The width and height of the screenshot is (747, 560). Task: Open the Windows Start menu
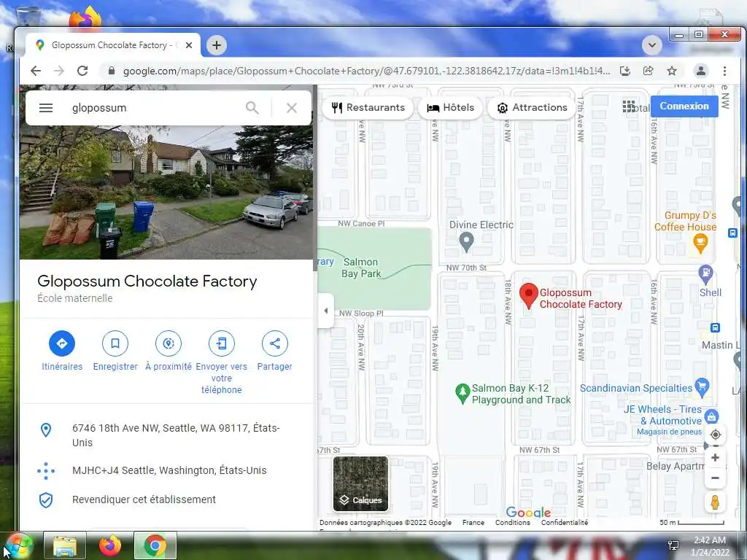[18, 546]
